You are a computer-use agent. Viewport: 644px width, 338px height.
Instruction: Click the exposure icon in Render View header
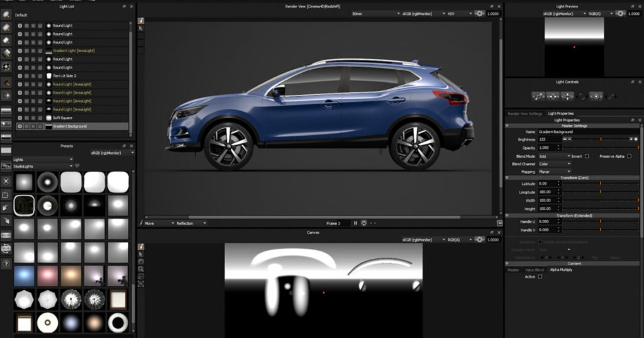(479, 14)
